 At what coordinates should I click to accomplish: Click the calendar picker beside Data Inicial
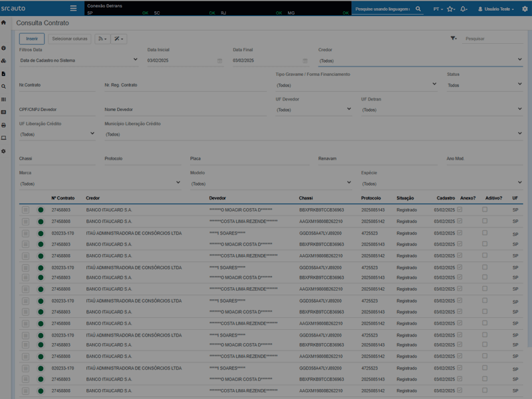(x=218, y=60)
